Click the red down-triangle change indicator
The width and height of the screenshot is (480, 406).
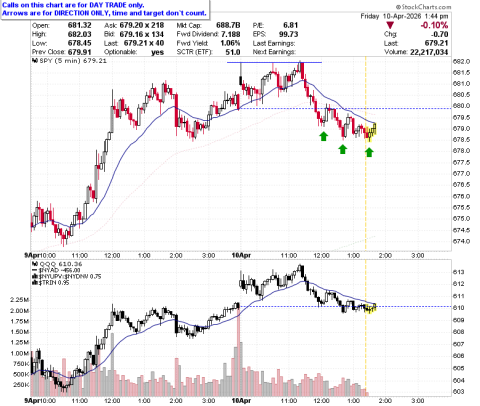[x=390, y=25]
